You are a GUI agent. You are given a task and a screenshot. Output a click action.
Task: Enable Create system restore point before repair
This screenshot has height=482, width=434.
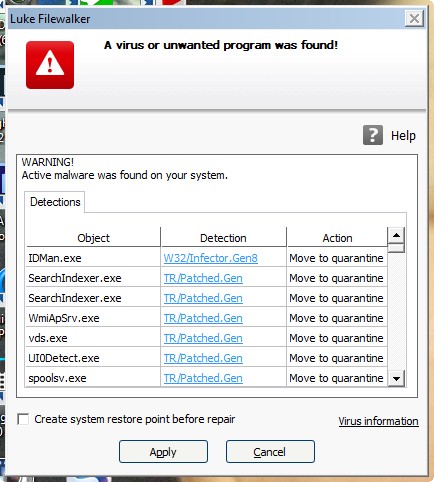point(23,419)
